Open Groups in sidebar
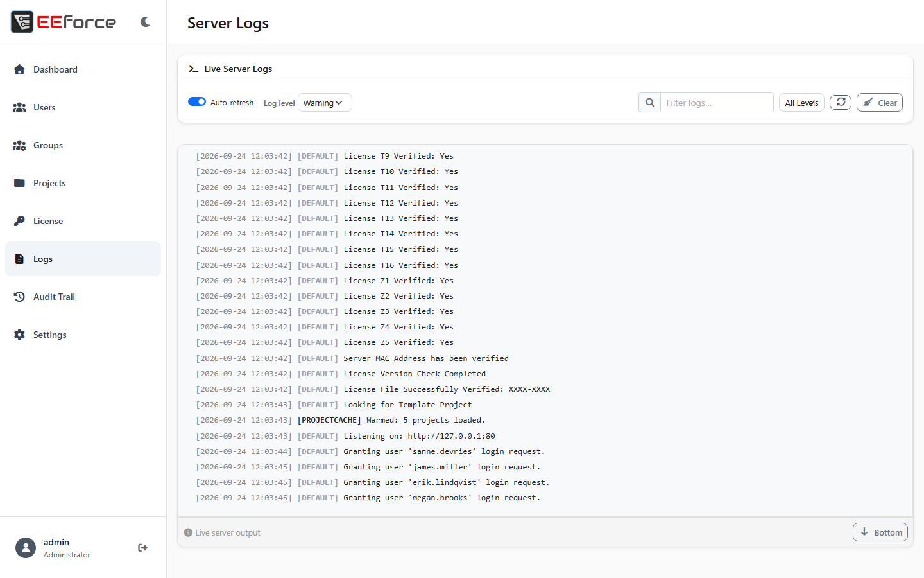 click(x=83, y=145)
